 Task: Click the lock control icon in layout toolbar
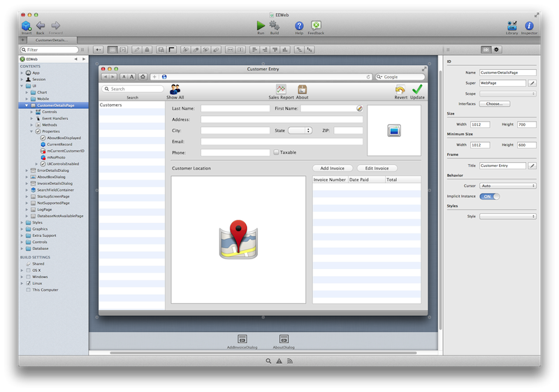pyautogui.click(x=147, y=50)
